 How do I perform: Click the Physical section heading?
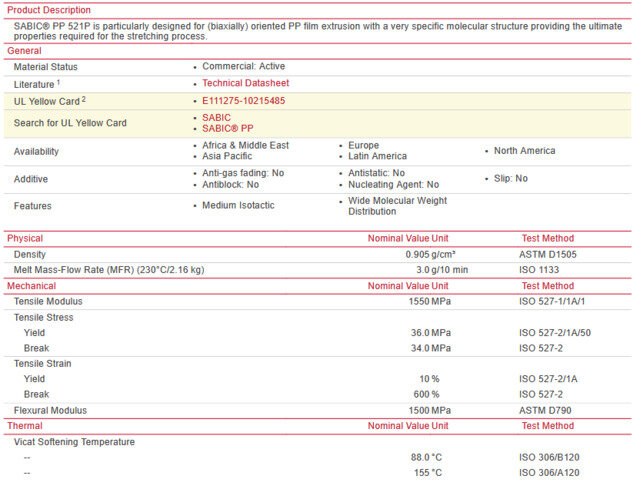[x=25, y=238]
